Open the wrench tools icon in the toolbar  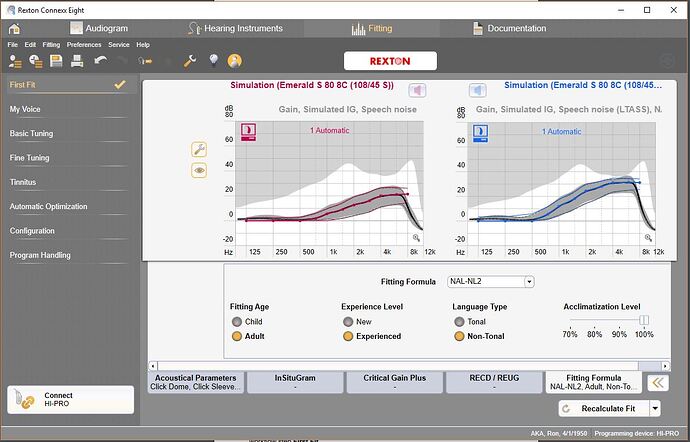coord(190,61)
